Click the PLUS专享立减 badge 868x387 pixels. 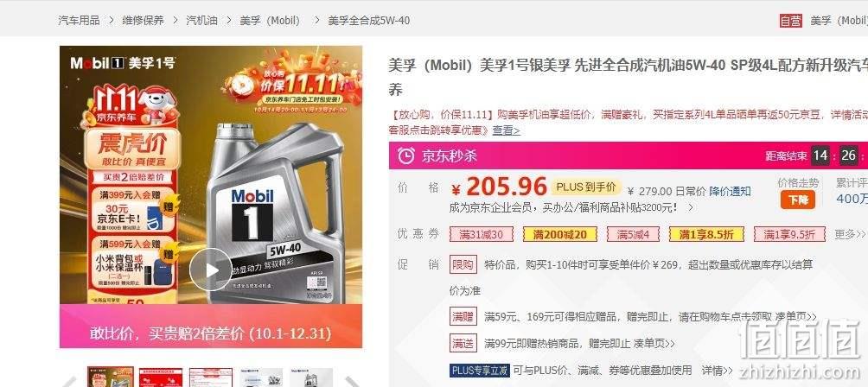click(480, 370)
